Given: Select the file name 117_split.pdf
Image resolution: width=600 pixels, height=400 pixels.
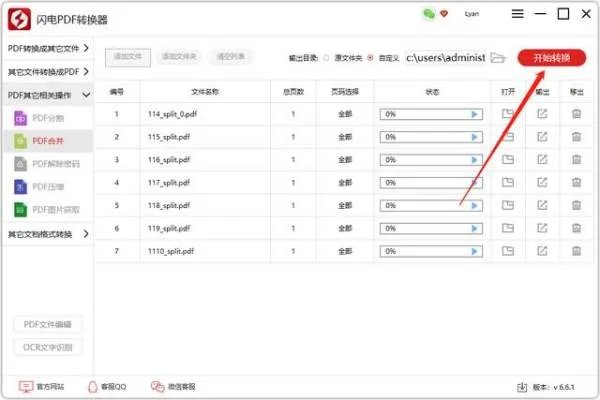Looking at the screenshot, I should click(x=169, y=183).
